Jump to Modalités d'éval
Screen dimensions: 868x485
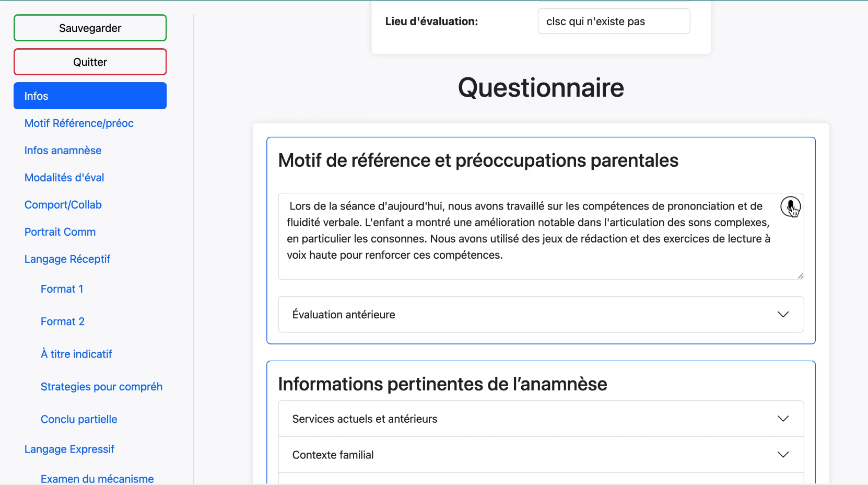64,178
